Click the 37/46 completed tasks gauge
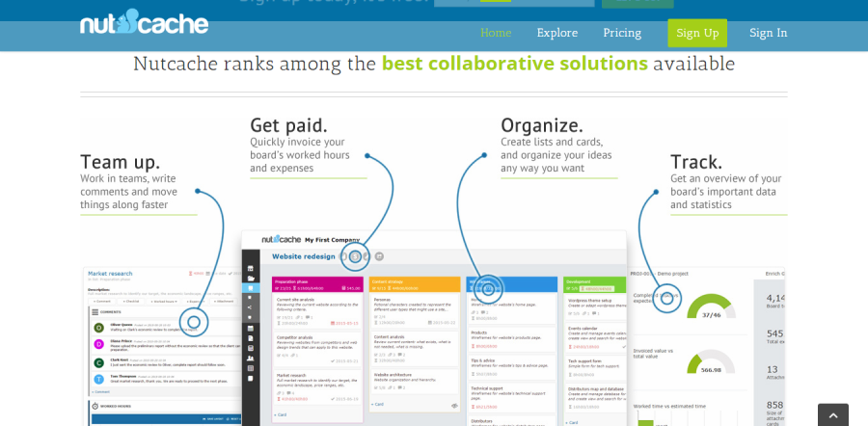868x426 pixels. tap(711, 306)
